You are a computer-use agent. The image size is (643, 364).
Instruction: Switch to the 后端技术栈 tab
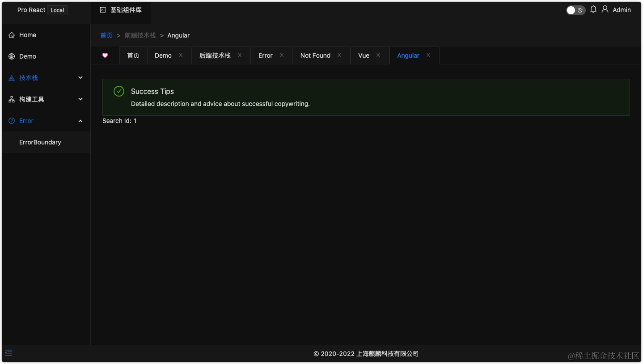point(215,55)
